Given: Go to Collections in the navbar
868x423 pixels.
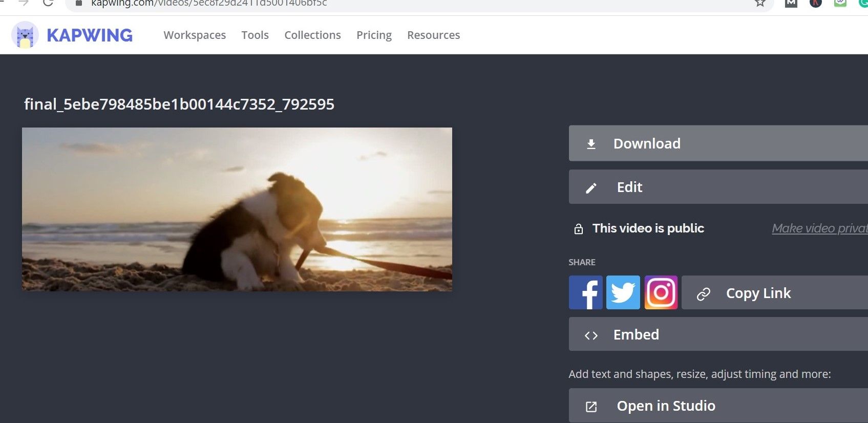Looking at the screenshot, I should coord(312,35).
